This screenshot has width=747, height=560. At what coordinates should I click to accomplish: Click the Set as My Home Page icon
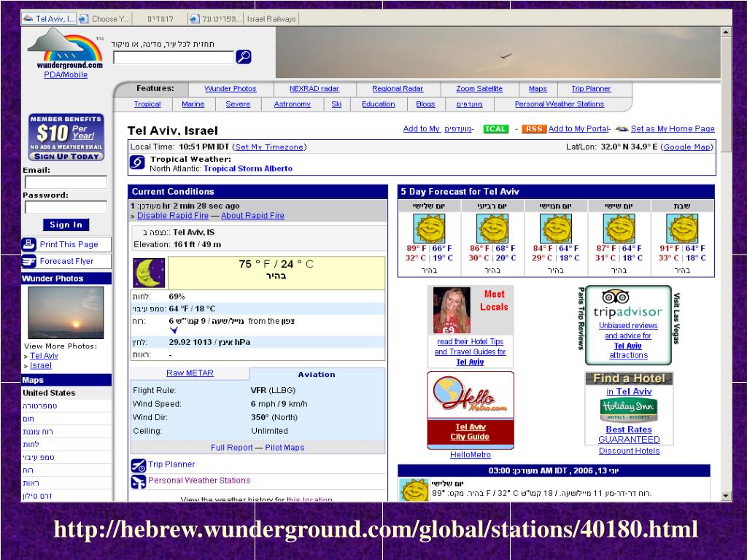click(622, 128)
